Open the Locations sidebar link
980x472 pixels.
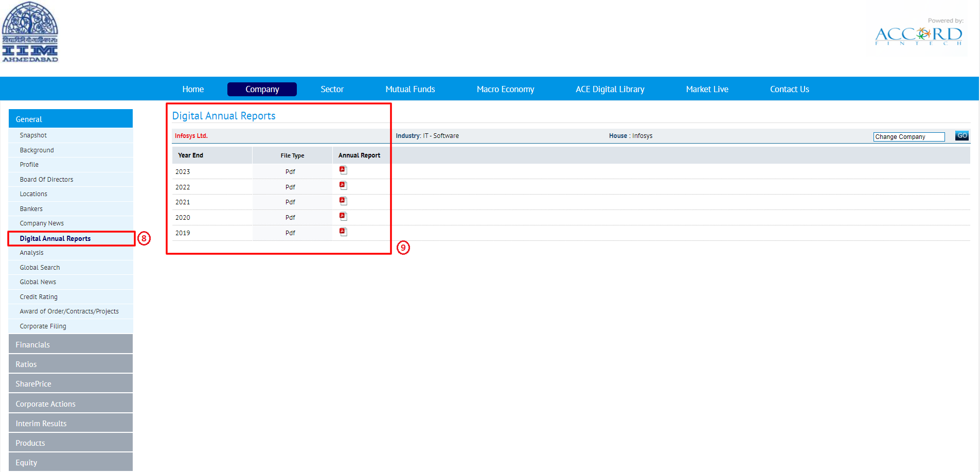[33, 194]
